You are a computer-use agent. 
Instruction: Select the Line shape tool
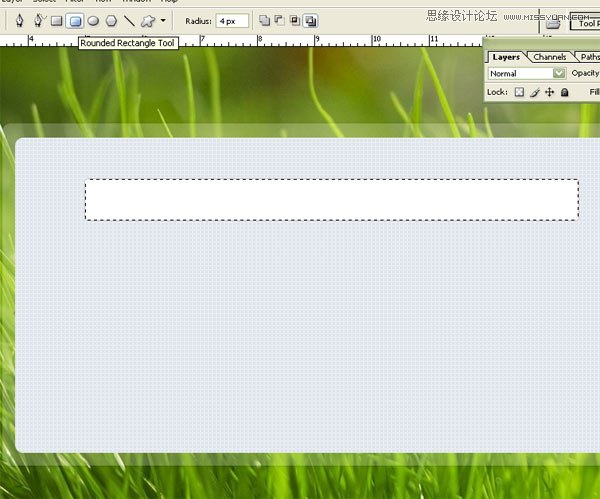[x=129, y=21]
